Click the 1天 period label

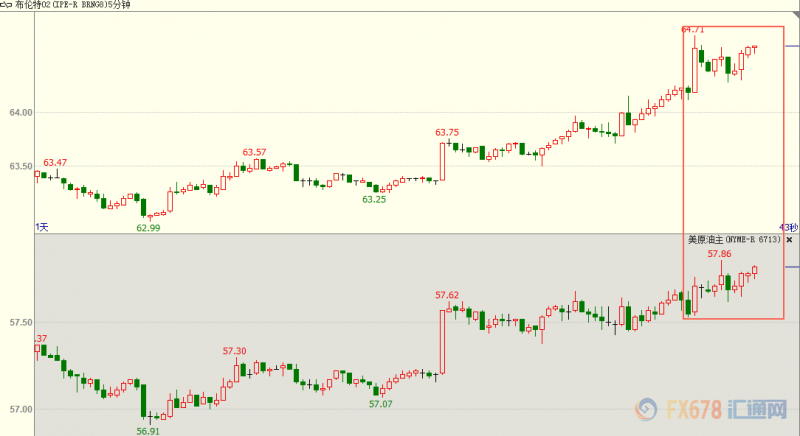tap(42, 227)
